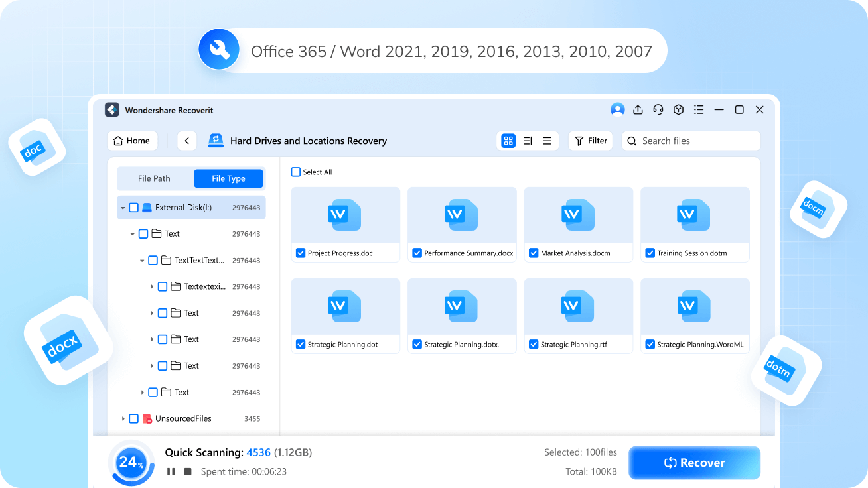Click the Textextexi... folder icon
Image resolution: width=868 pixels, height=488 pixels.
click(x=176, y=286)
